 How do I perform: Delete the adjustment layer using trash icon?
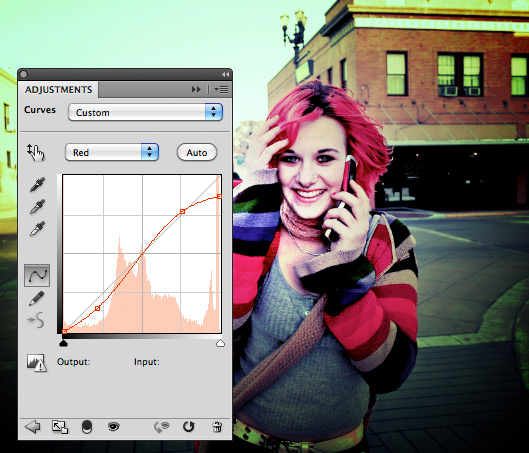click(x=217, y=427)
